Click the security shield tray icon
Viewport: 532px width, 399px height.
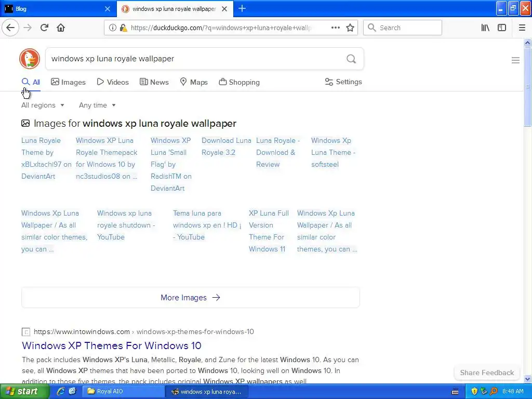pyautogui.click(x=474, y=391)
